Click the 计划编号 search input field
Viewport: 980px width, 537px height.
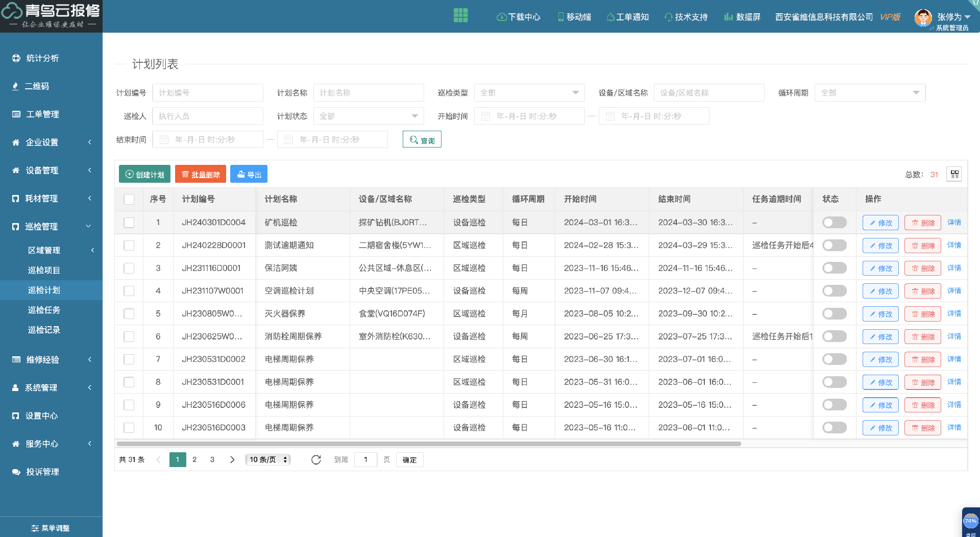(x=208, y=93)
